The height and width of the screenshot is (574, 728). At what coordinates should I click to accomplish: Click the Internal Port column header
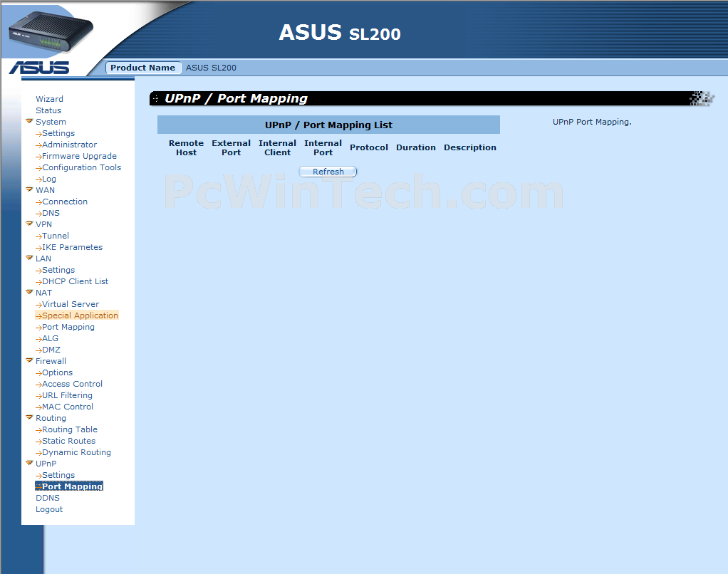[x=323, y=147]
